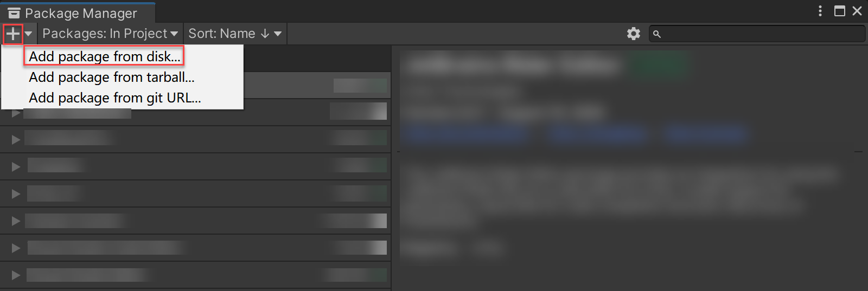868x291 pixels.
Task: Click the search magnifier icon
Action: coord(657,34)
